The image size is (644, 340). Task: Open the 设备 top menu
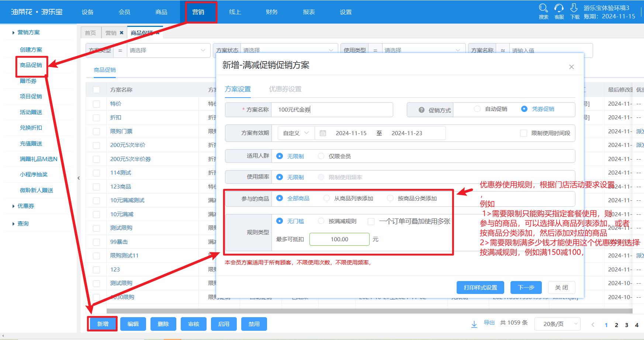(x=88, y=12)
